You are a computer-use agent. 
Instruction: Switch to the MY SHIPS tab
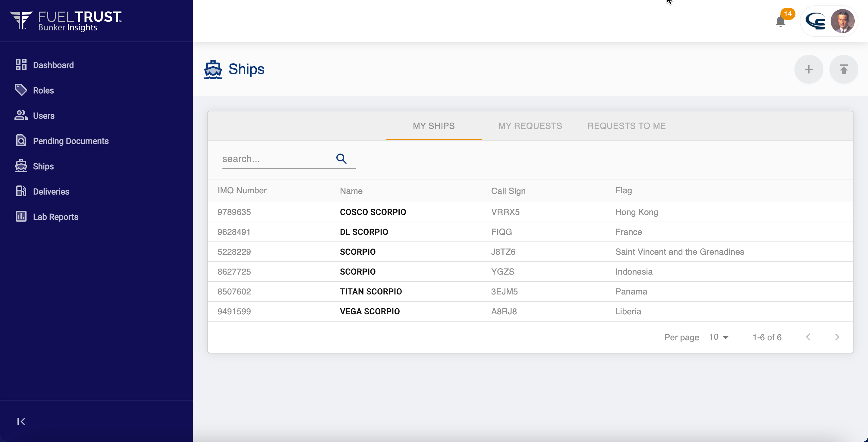click(434, 126)
